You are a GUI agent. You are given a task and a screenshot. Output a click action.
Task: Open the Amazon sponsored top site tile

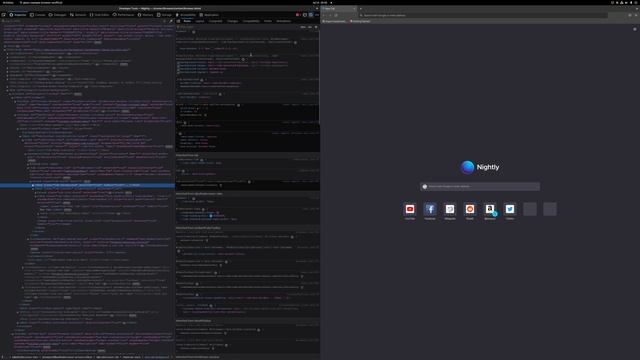coord(490,209)
